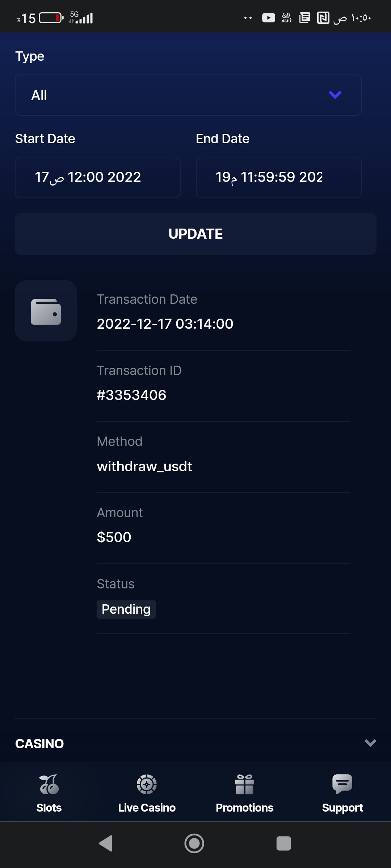Expand the CASINO section chevron
Image resolution: width=391 pixels, height=868 pixels.
(370, 743)
